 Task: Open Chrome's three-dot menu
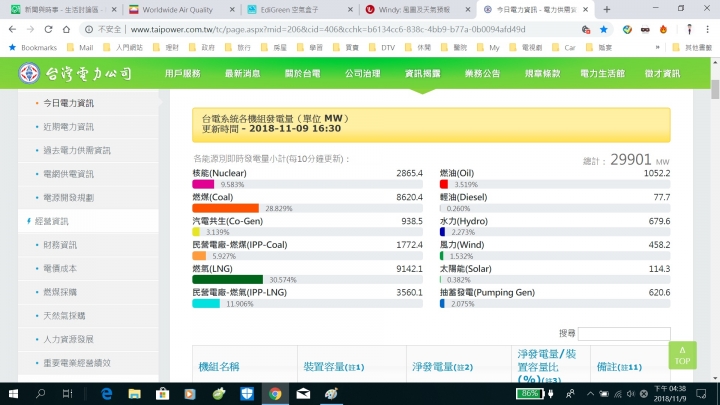click(x=708, y=29)
